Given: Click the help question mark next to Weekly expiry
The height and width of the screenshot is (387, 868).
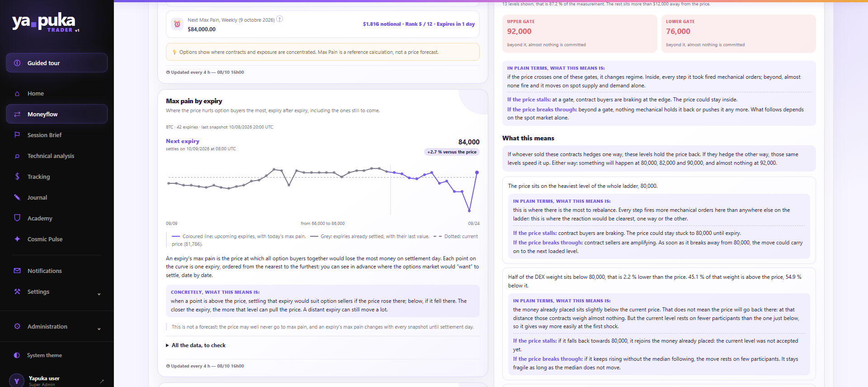Looking at the screenshot, I should coord(280,19).
